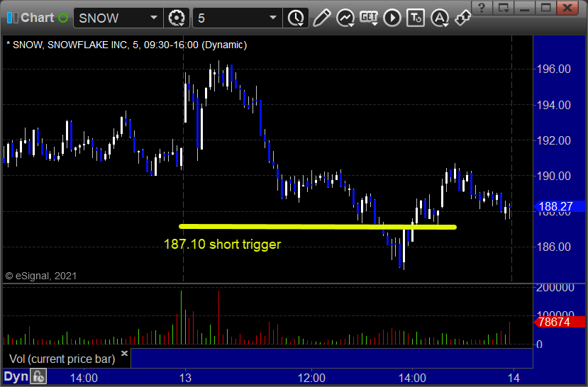This screenshot has height=387, width=588.
Task: Click the 190.00 price axis label
Action: click(554, 176)
